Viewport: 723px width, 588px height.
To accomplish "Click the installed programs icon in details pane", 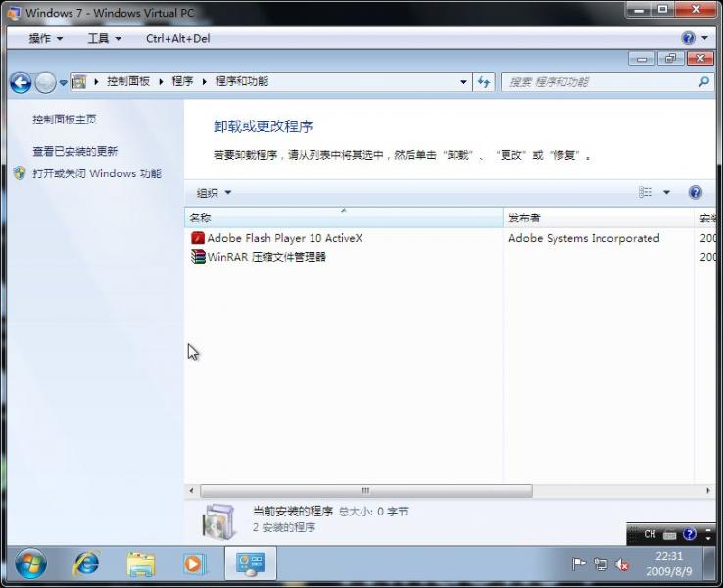I will [218, 521].
